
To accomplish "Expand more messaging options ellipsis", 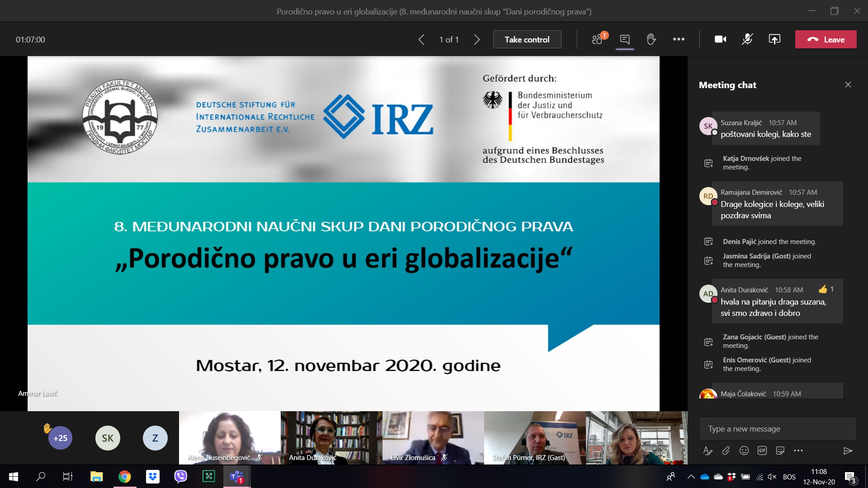I will 798,450.
